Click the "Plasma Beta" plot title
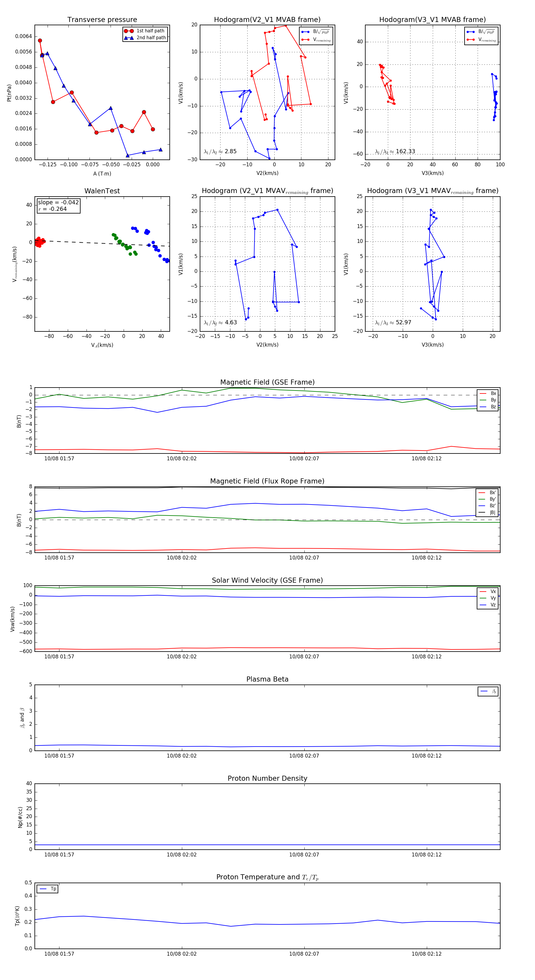 [x=267, y=679]
